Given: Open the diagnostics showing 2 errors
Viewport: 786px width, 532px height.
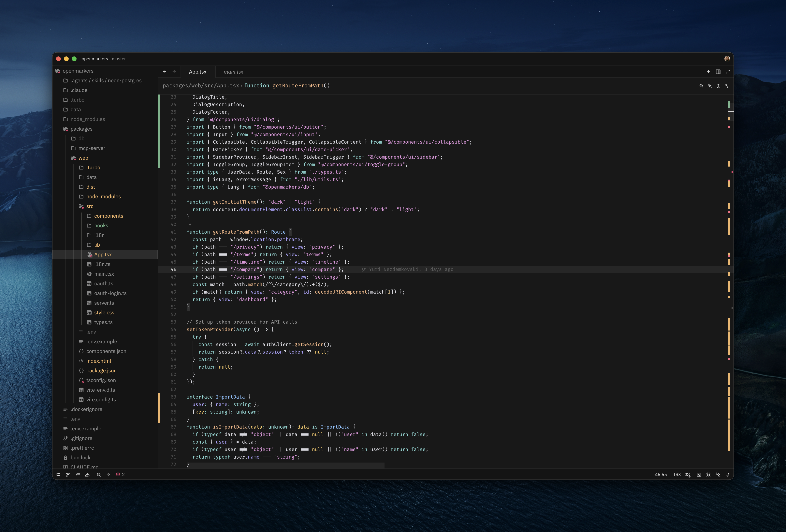Looking at the screenshot, I should (120, 475).
